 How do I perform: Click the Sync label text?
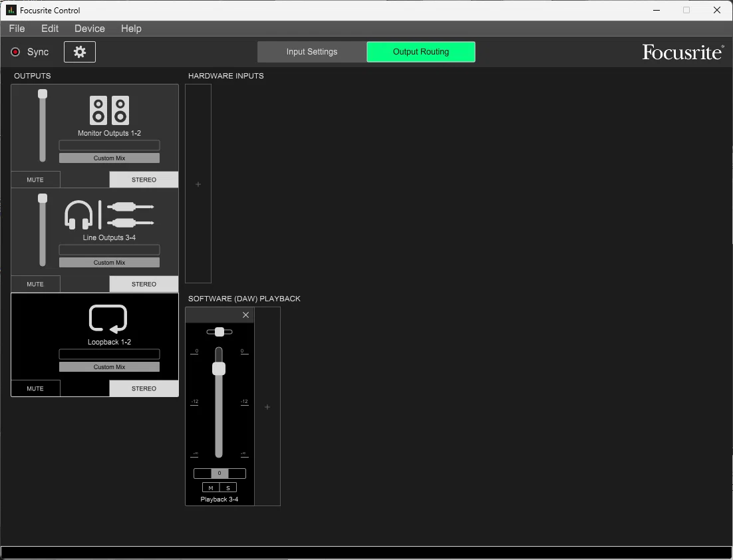[x=38, y=52]
